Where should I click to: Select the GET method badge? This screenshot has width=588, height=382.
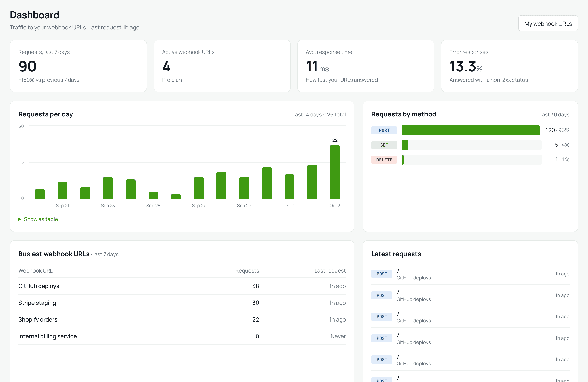point(384,145)
